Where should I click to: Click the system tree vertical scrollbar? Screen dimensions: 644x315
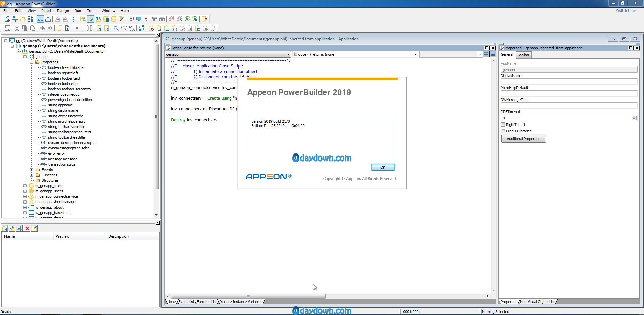click(x=156, y=116)
